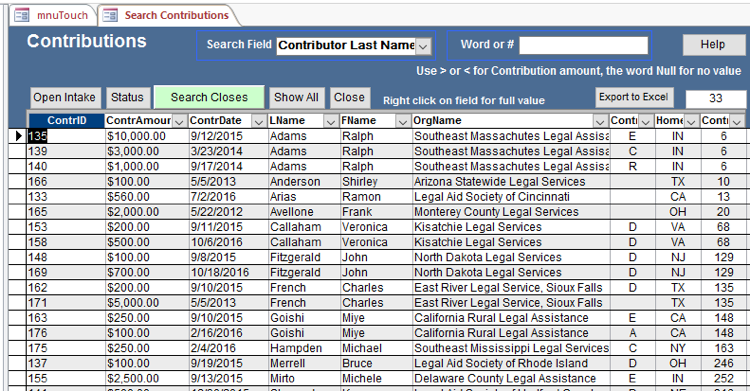Click ContrID 153 cell
Viewport: 750px width, 391px height.
[66, 227]
